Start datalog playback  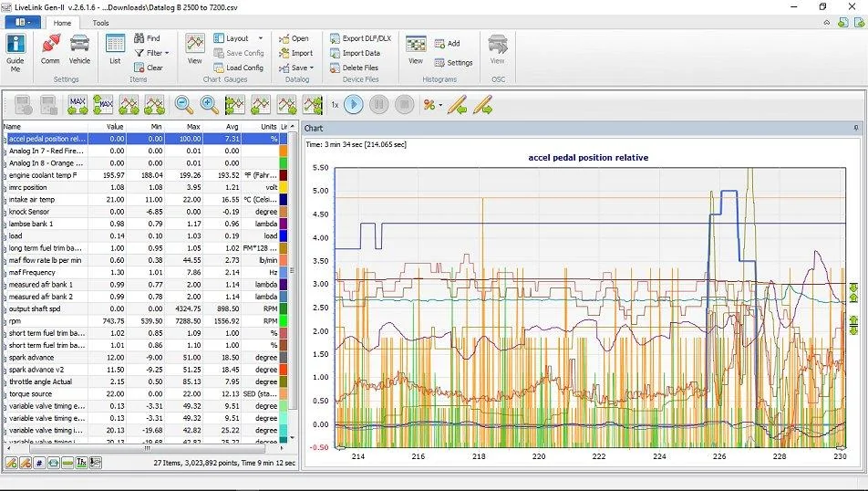click(354, 104)
